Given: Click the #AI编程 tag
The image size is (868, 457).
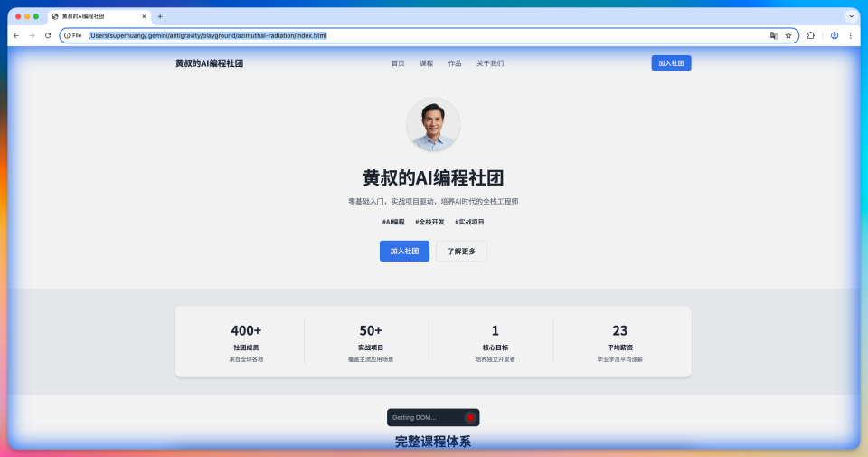Looking at the screenshot, I should click(x=393, y=222).
